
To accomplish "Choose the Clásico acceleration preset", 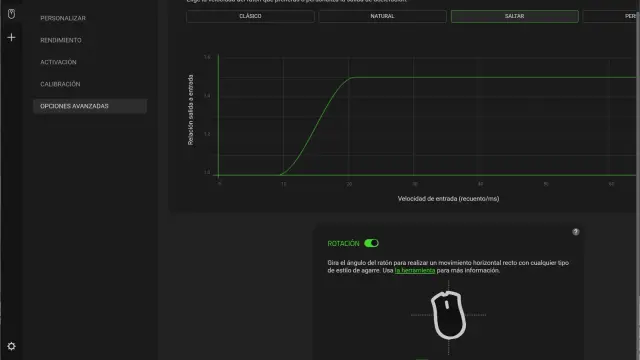I will point(250,16).
